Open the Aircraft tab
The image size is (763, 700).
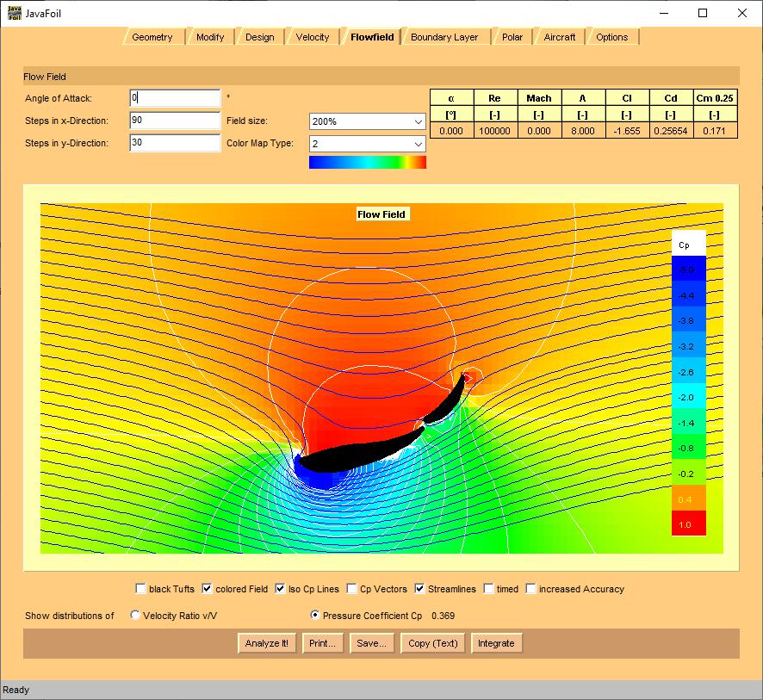tap(560, 37)
